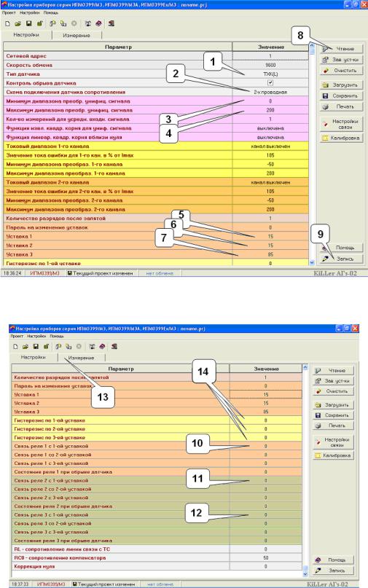Select the Уставка 3 row in the top window
Image resolution: width=368 pixels, height=588 pixels.
(156, 254)
